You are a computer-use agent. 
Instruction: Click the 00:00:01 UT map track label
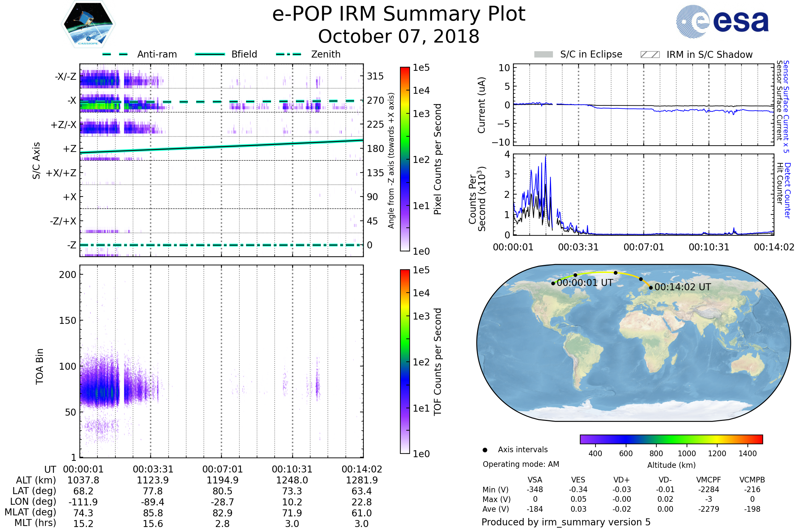(585, 283)
